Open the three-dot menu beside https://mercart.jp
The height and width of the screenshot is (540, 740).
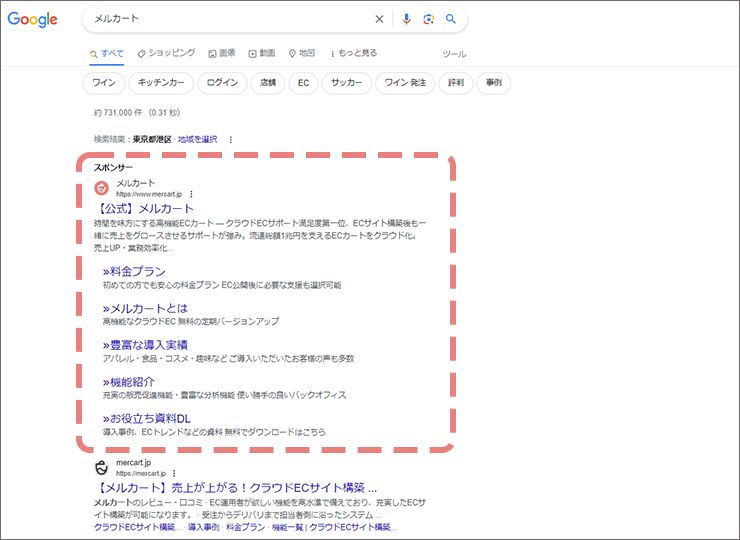174,473
